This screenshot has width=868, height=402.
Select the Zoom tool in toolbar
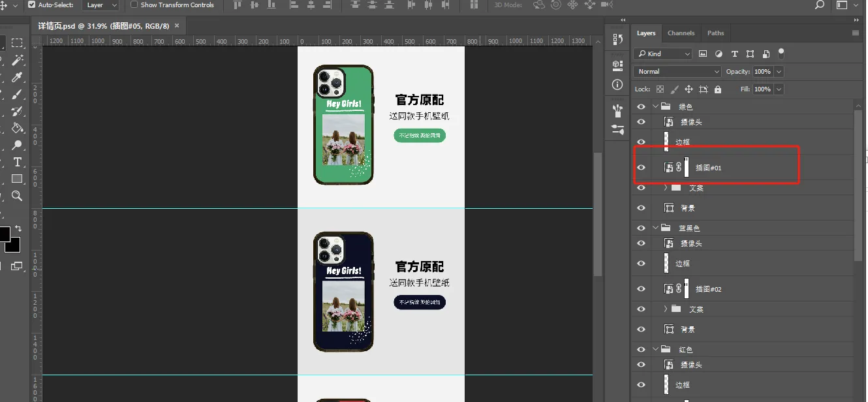tap(17, 196)
